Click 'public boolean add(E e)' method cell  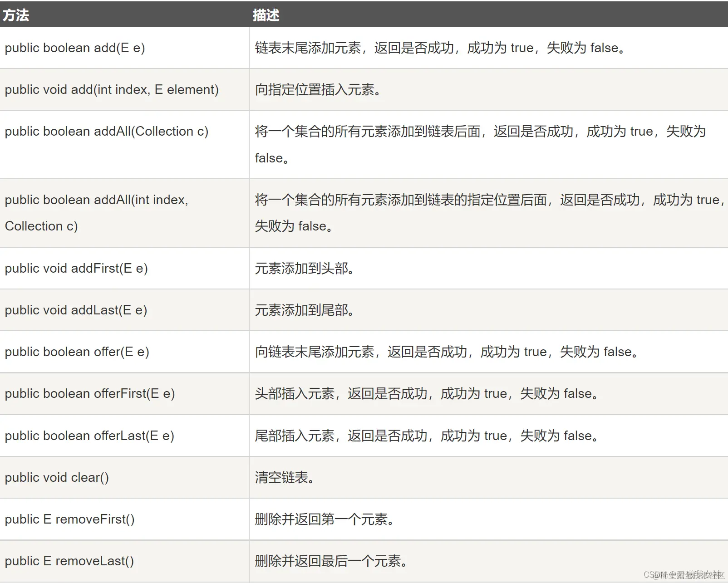point(75,48)
